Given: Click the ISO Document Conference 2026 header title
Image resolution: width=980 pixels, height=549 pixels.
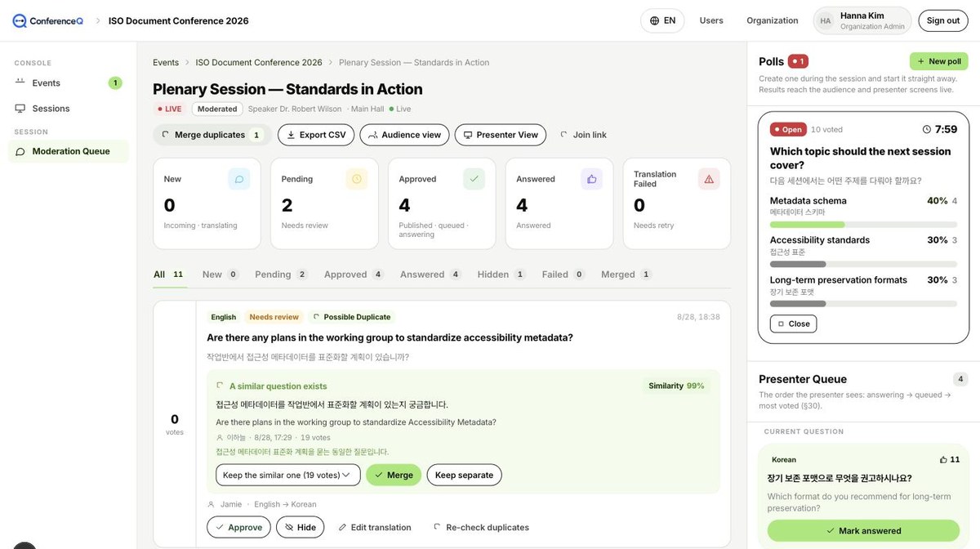Looking at the screenshot, I should pos(179,20).
